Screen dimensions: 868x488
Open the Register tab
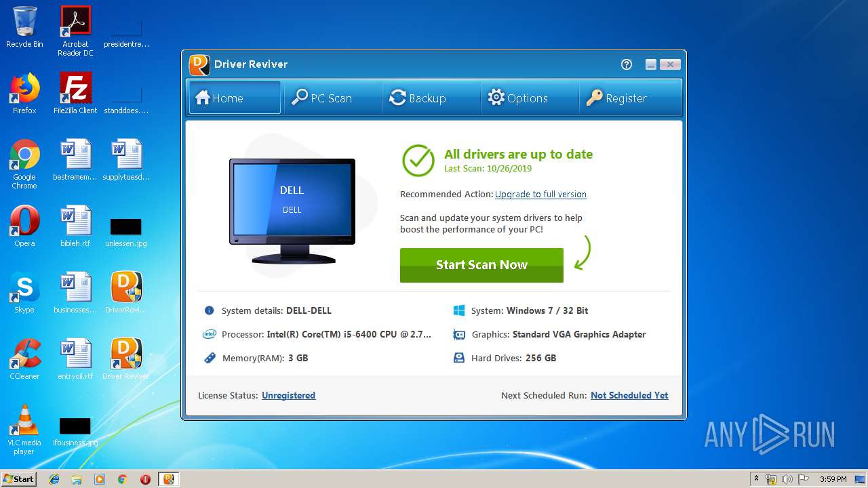pyautogui.click(x=629, y=98)
